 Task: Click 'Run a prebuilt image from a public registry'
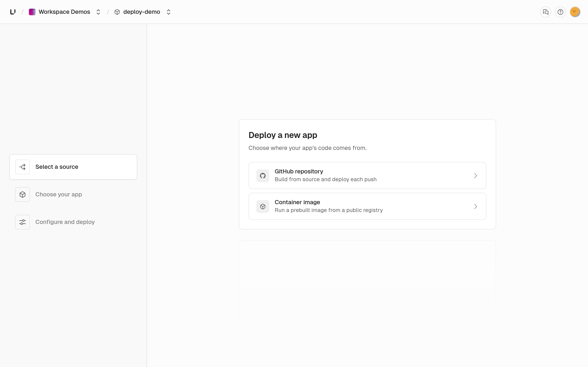[x=329, y=210]
